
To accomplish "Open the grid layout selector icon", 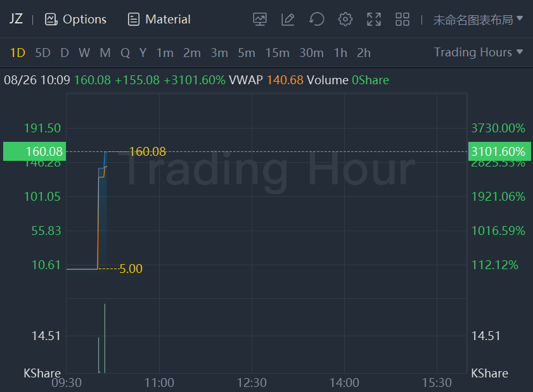I will coord(402,20).
